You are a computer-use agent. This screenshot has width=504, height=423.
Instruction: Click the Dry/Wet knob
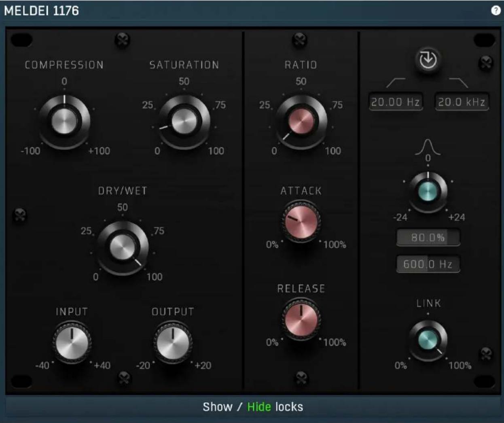click(122, 247)
